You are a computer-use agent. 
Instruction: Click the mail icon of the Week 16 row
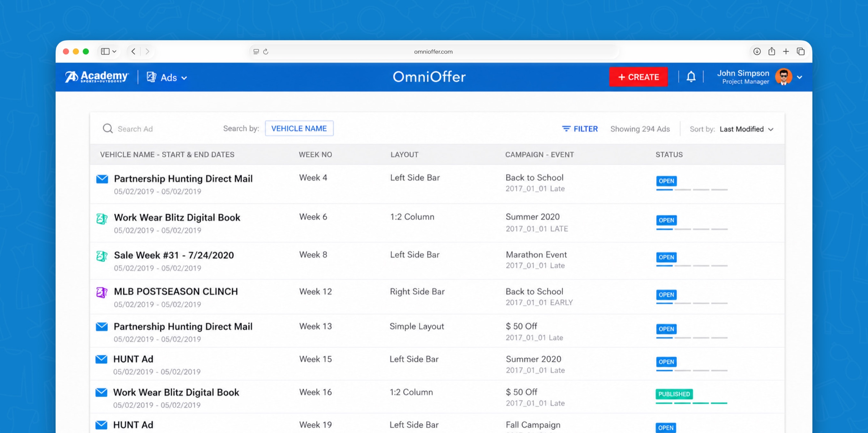tap(101, 392)
